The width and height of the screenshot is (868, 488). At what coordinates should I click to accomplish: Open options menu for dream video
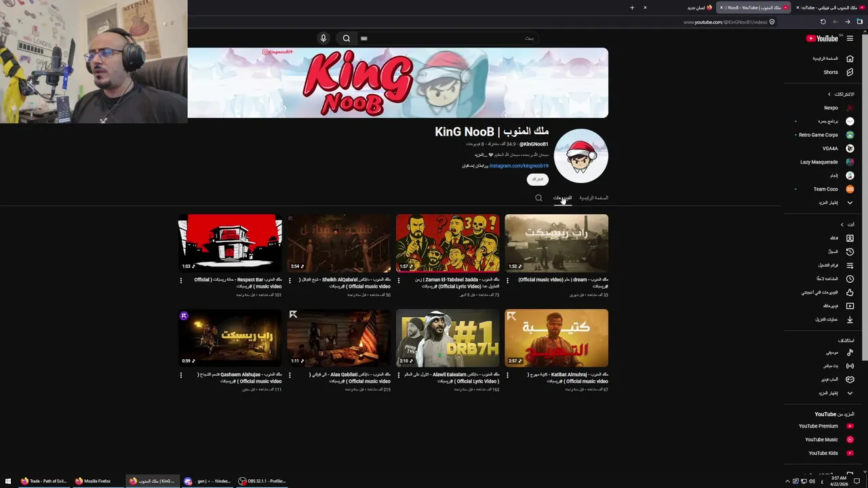coord(507,280)
